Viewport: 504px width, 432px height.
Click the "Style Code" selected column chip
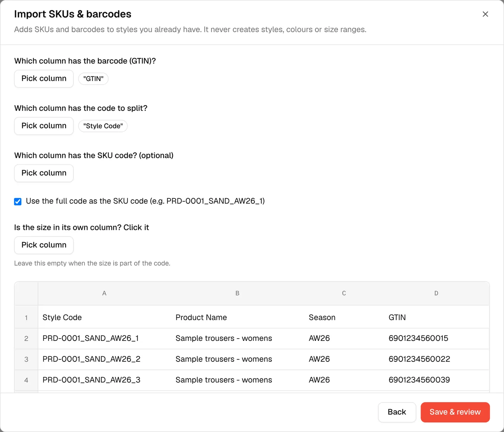click(x=103, y=126)
